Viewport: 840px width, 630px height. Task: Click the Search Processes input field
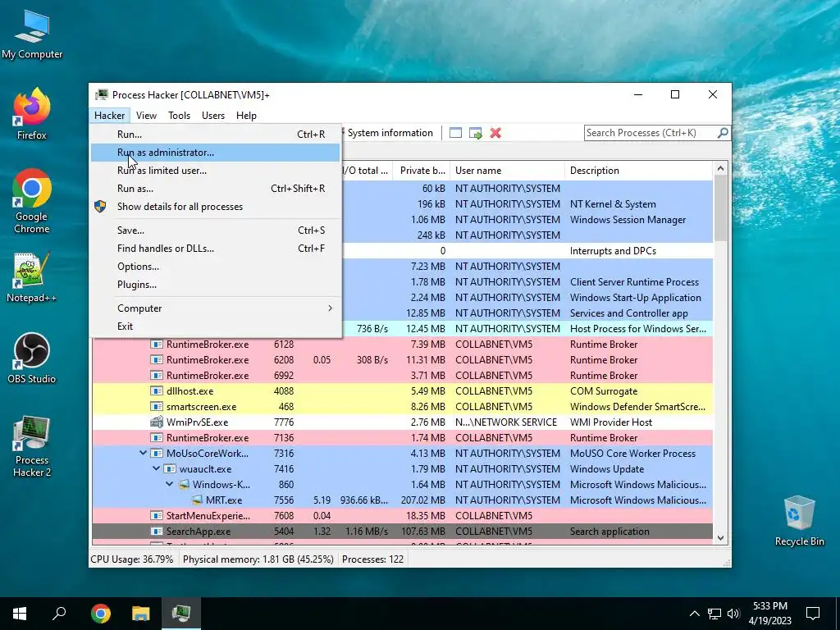coord(650,133)
